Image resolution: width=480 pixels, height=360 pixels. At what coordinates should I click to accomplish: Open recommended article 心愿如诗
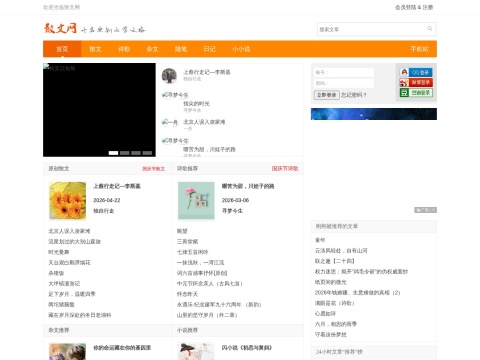325,314
